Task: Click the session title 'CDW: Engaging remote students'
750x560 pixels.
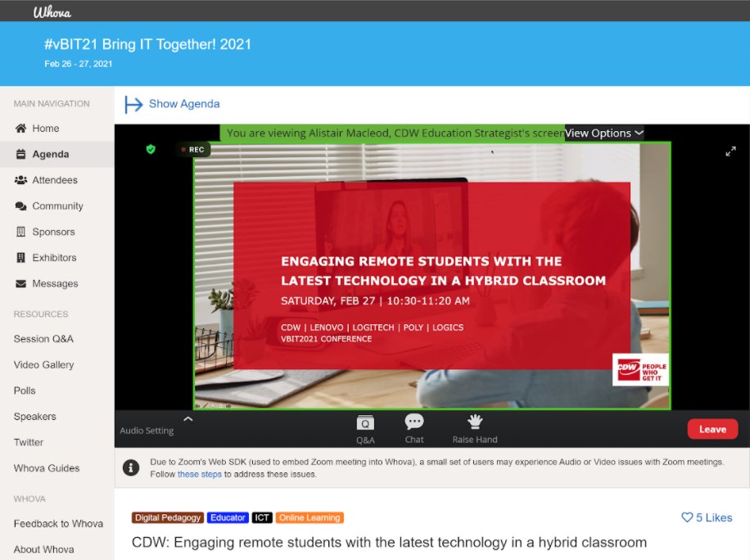Action: coord(389,542)
